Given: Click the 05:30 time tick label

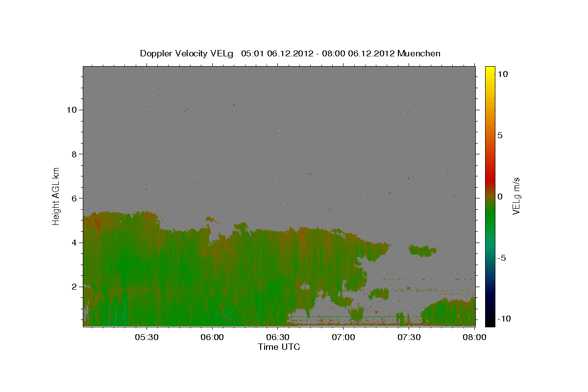Looking at the screenshot, I should coord(147,338).
